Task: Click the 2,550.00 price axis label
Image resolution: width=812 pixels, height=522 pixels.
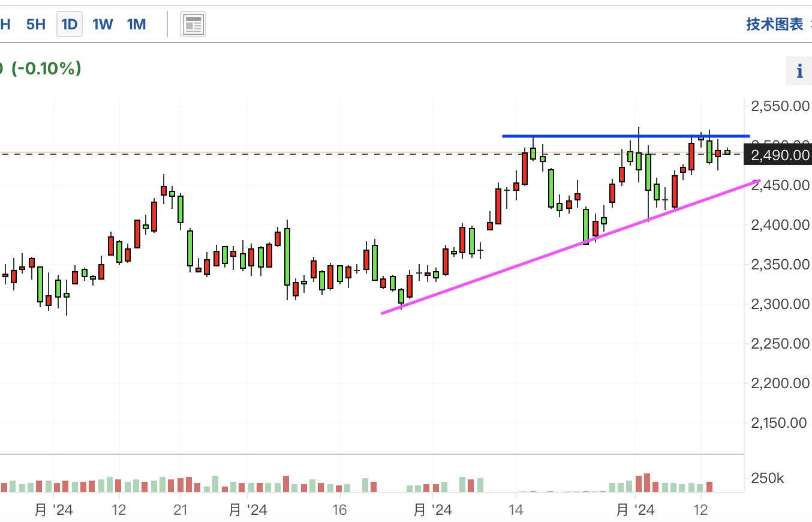Action: [779, 107]
